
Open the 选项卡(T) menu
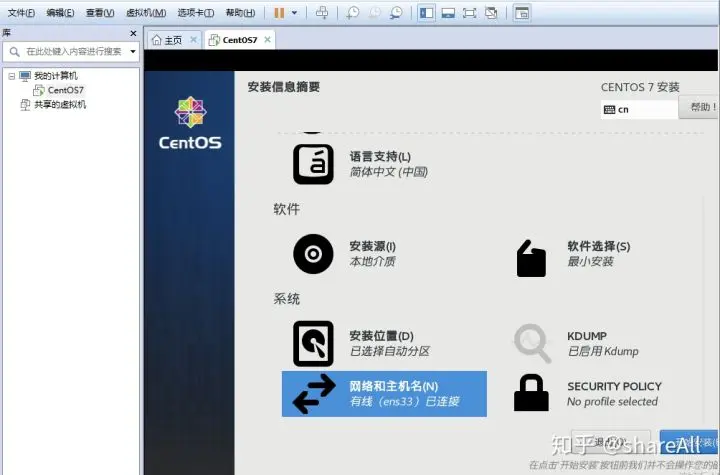(196, 13)
